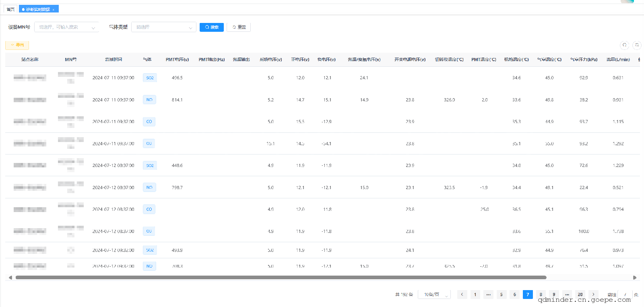Click the CO gas tag in third row
Image resolution: width=644 pixels, height=307 pixels.
(x=149, y=122)
